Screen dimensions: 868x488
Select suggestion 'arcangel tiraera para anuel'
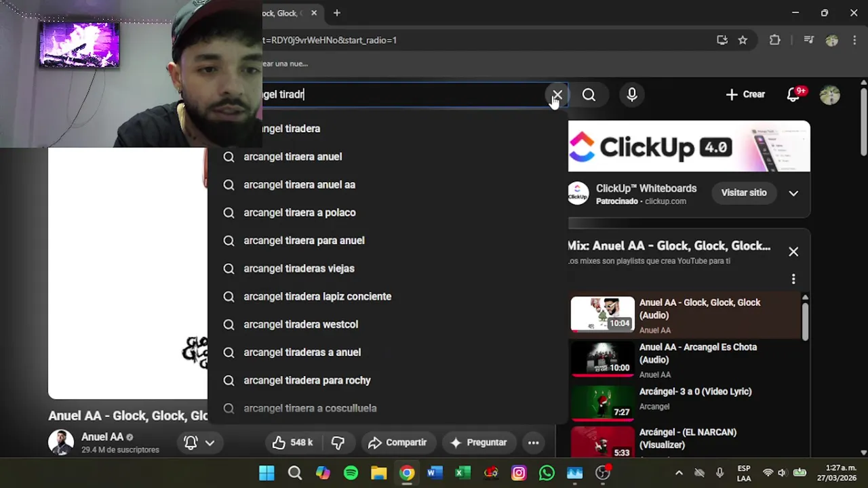coord(387,241)
